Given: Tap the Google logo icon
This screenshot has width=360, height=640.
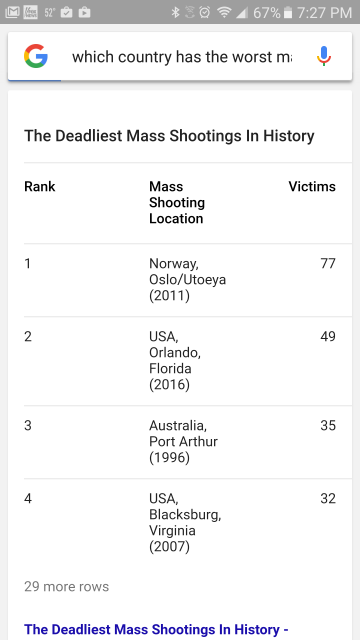Looking at the screenshot, I should tap(36, 56).
